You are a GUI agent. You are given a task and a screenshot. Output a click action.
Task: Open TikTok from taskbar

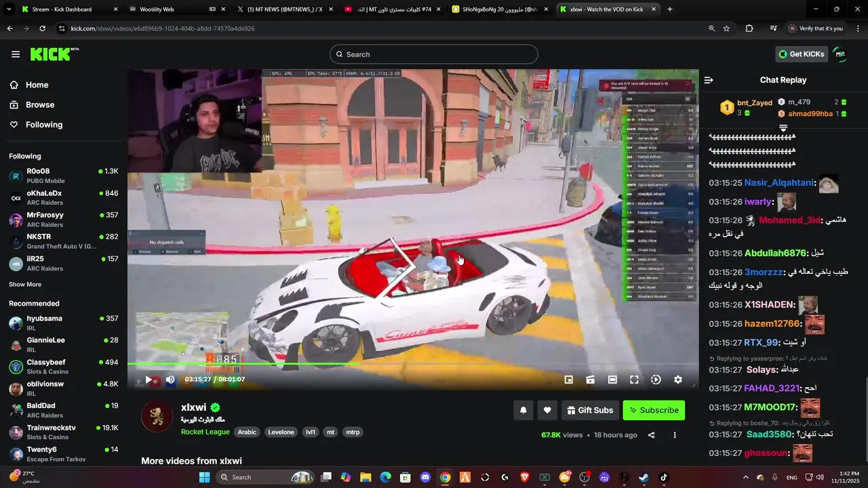[x=663, y=477]
